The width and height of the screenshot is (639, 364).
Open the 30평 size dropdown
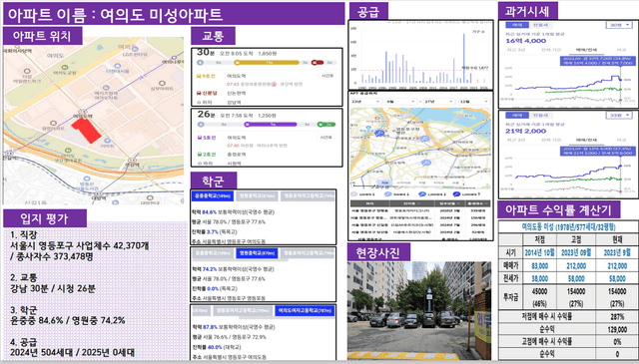coord(619,25)
